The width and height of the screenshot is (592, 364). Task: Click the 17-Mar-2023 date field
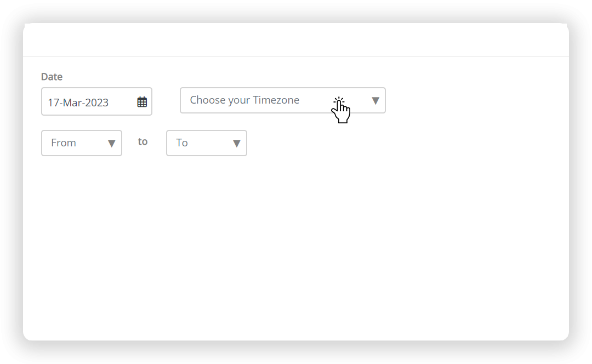(96, 101)
